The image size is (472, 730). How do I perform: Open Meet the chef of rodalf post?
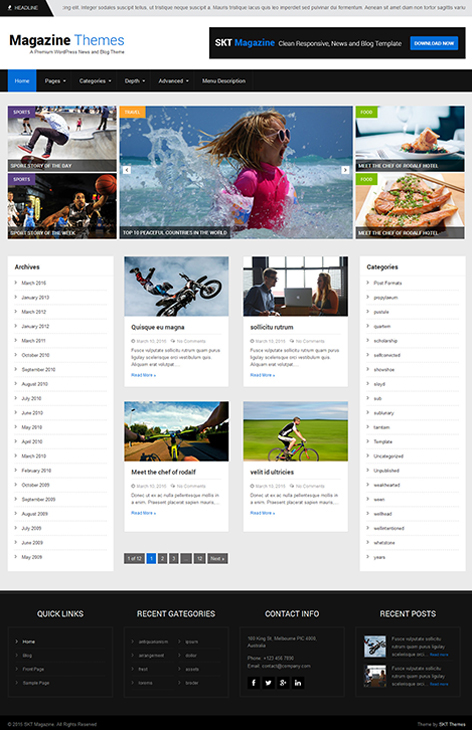(163, 472)
